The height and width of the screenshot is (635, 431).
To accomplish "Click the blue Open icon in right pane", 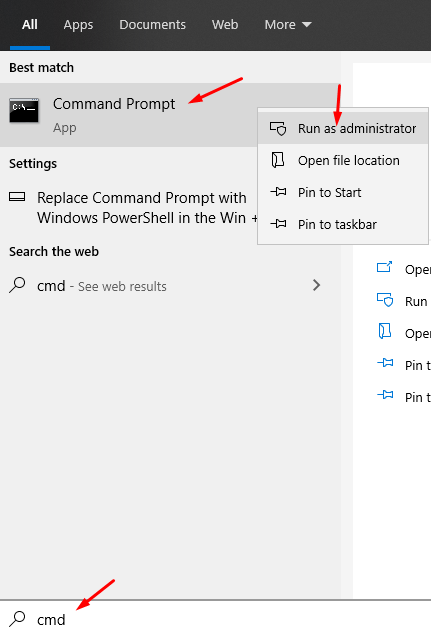I will point(384,267).
